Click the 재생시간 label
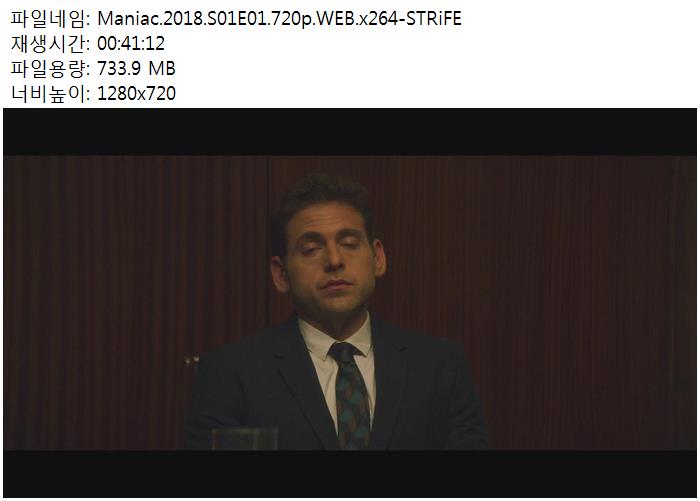 coord(50,43)
